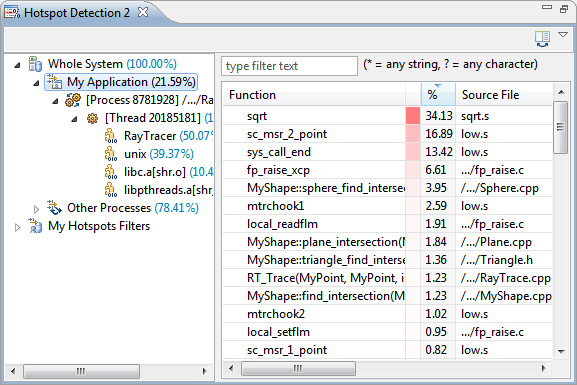577x385 pixels.
Task: Select the RT_Trace(MyPoint function row
Action: click(387, 278)
